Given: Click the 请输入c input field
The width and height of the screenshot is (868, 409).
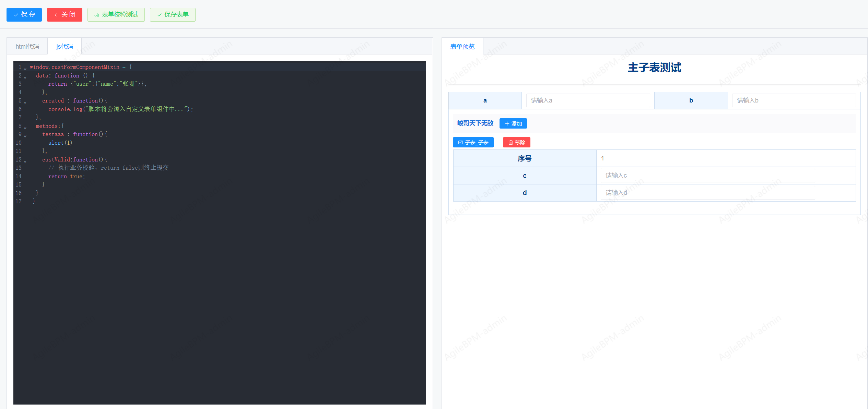Looking at the screenshot, I should tap(708, 176).
